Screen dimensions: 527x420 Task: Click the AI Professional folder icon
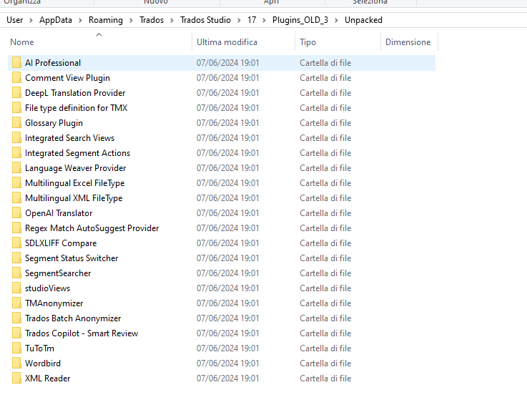click(x=16, y=63)
